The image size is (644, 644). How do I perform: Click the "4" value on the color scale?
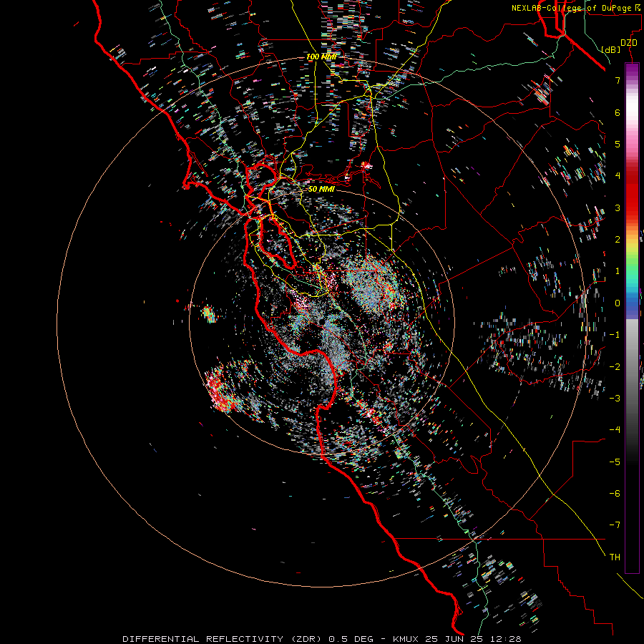point(618,176)
